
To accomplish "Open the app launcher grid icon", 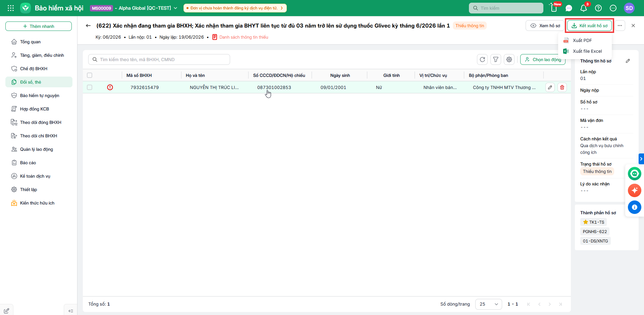I will coord(11,8).
